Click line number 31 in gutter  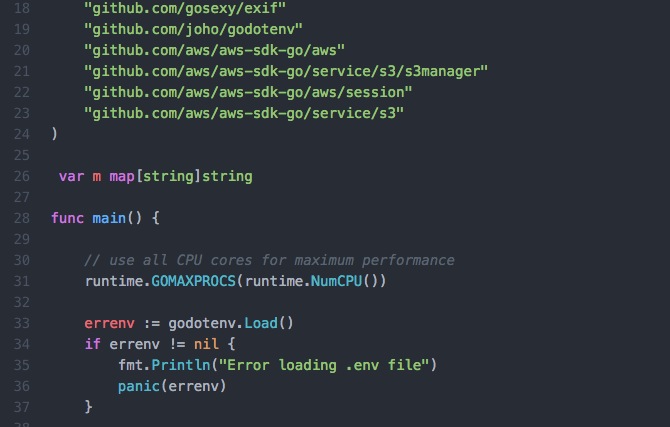point(22,281)
